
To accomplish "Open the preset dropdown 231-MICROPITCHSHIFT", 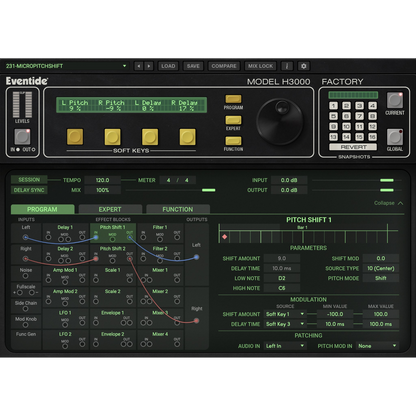I will point(66,66).
